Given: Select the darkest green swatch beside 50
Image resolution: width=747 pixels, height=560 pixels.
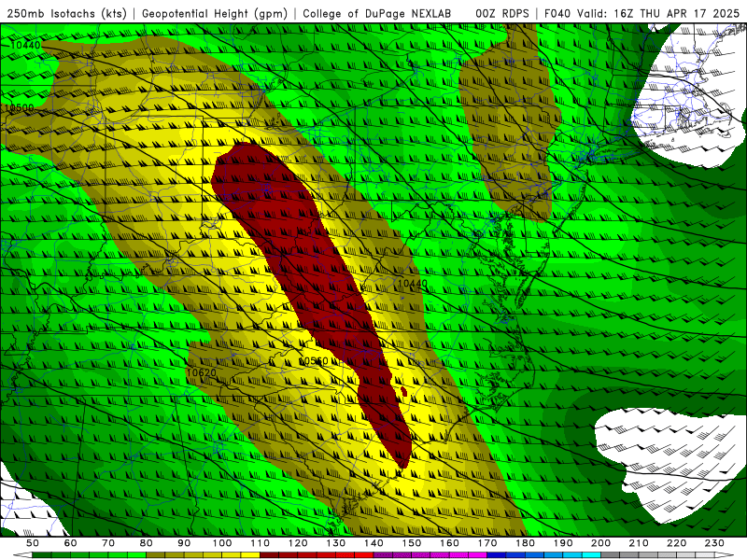Looking at the screenshot, I should point(42,555).
